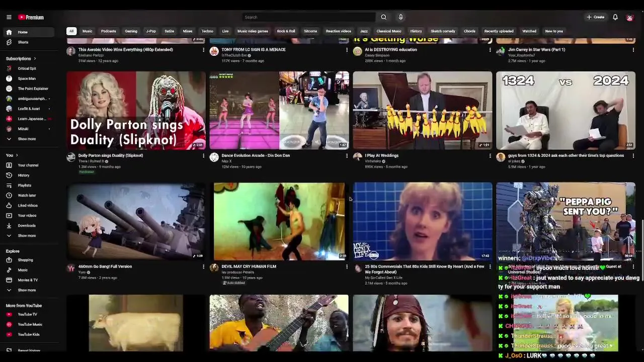Open the notifications bell
Image resolution: width=644 pixels, height=362 pixels.
point(615,17)
